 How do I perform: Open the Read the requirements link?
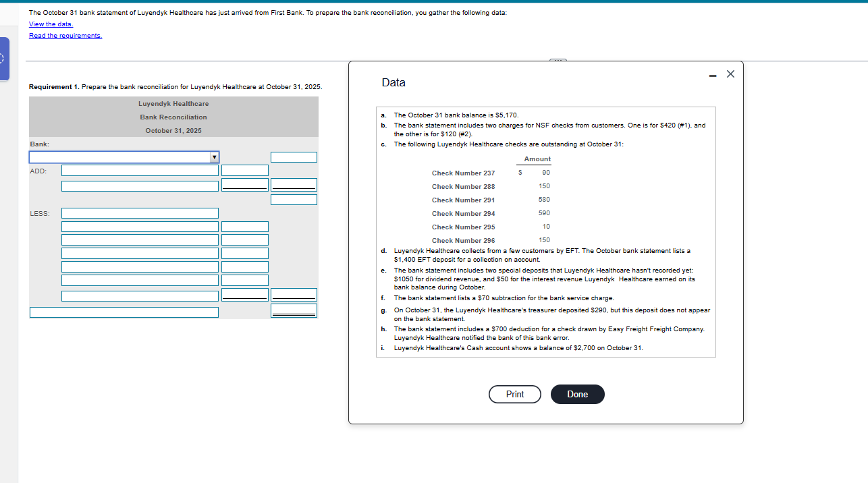click(65, 36)
